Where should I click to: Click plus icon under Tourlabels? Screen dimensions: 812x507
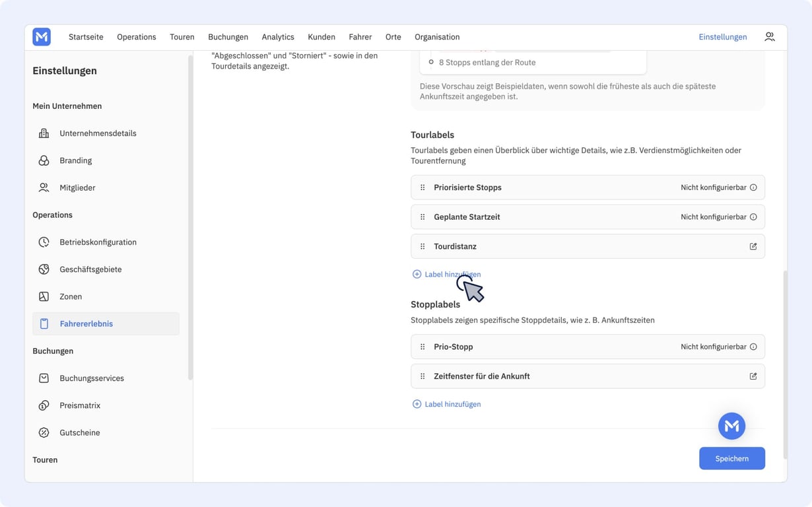[417, 274]
